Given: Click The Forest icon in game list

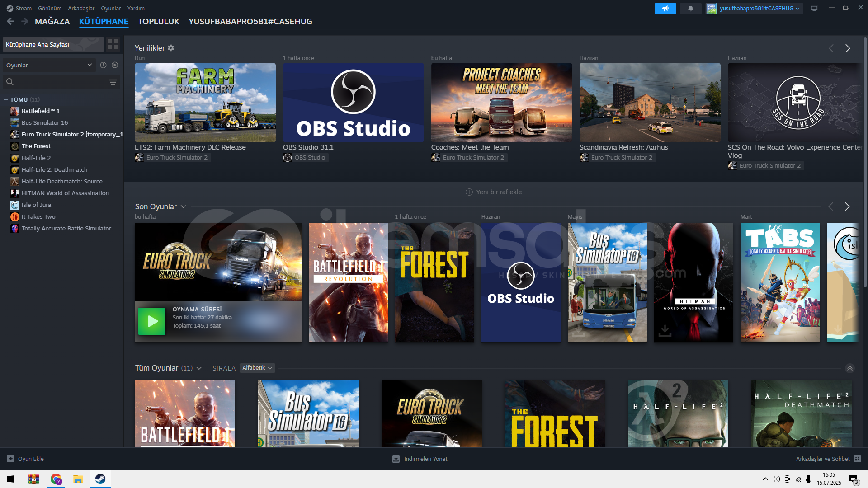Looking at the screenshot, I should [15, 146].
